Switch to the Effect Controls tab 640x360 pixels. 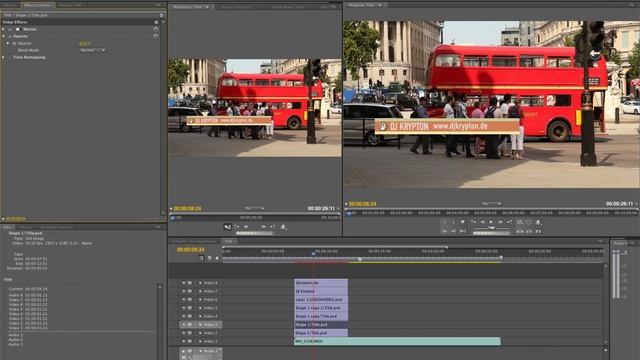click(x=37, y=5)
